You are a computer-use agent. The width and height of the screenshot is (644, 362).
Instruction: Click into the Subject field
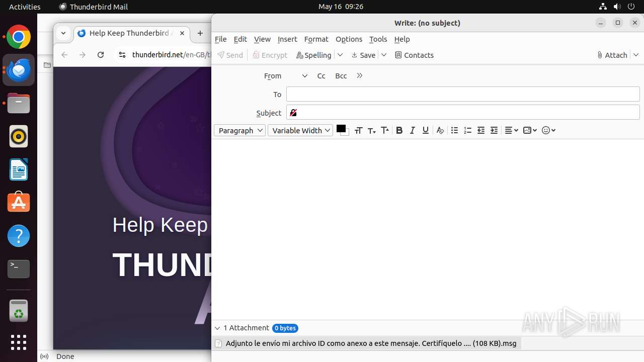(x=463, y=112)
